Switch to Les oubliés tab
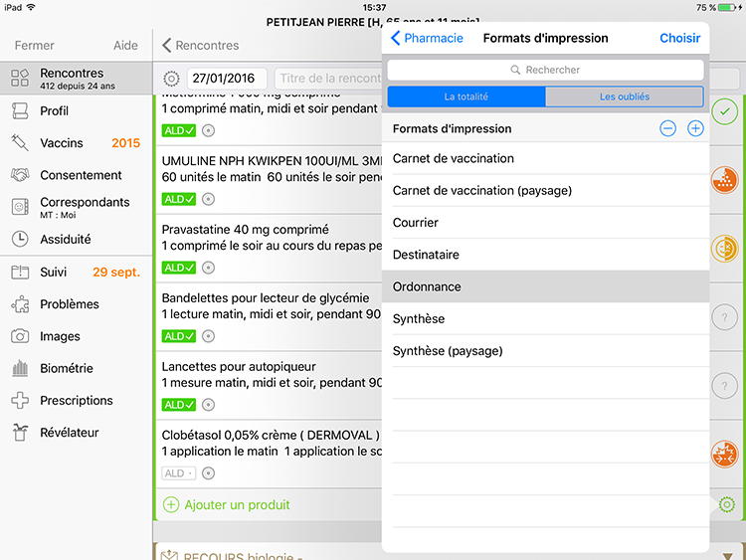746x560 pixels. 625,96
